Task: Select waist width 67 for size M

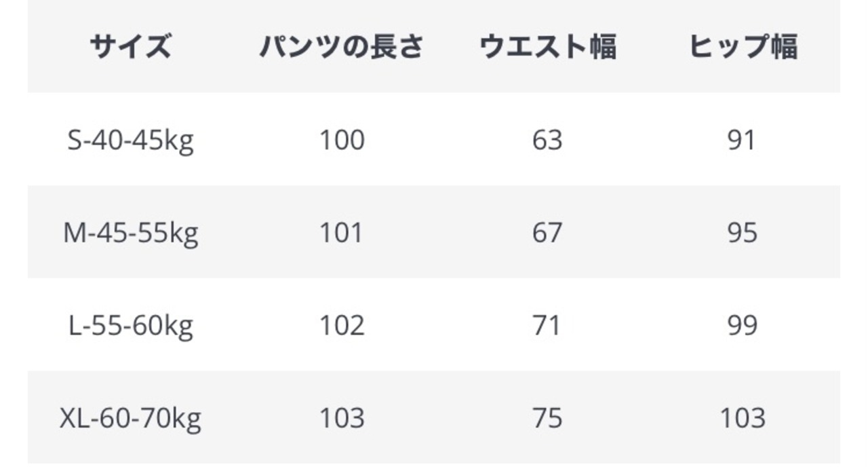Action: click(547, 233)
